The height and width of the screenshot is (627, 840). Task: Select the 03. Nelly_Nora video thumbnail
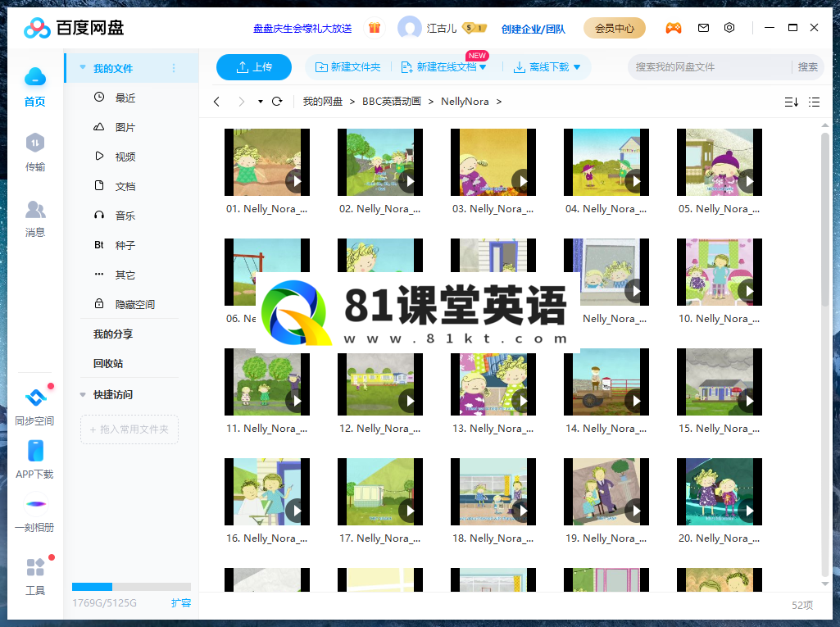[493, 161]
